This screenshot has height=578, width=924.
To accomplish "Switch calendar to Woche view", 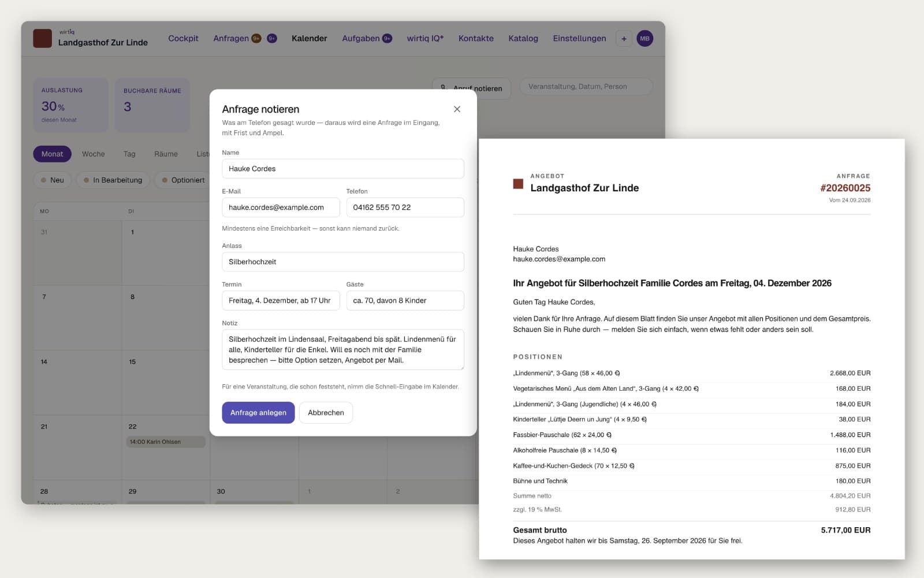I will [x=94, y=154].
